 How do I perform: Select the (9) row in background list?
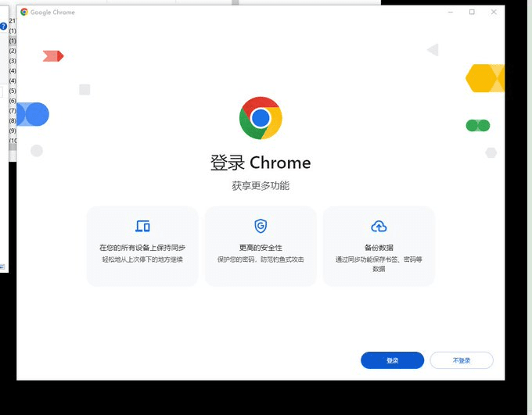coord(13,131)
